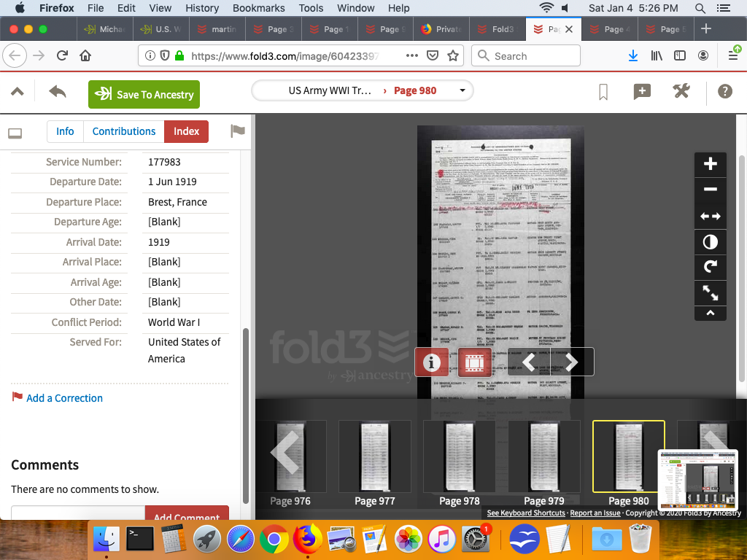Collapse the viewer tool panel
The image size is (747, 560).
point(710,313)
